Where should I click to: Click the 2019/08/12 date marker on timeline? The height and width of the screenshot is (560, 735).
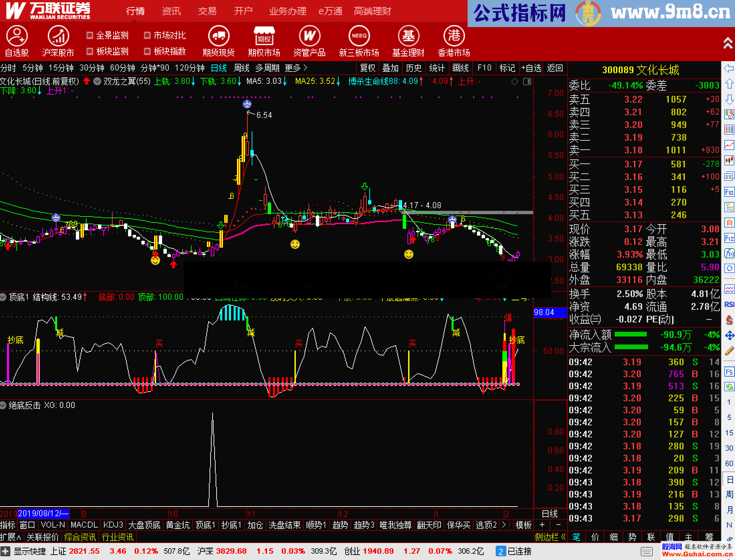coord(43,513)
